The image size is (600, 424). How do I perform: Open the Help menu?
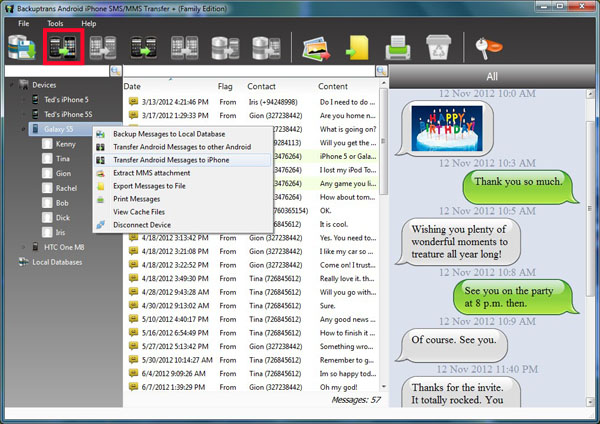[x=88, y=23]
